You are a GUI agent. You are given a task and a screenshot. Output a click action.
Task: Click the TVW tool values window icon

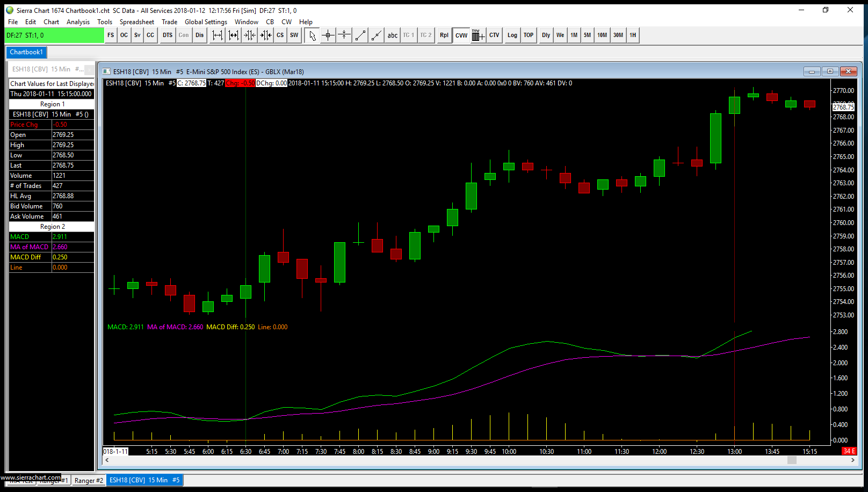(478, 35)
